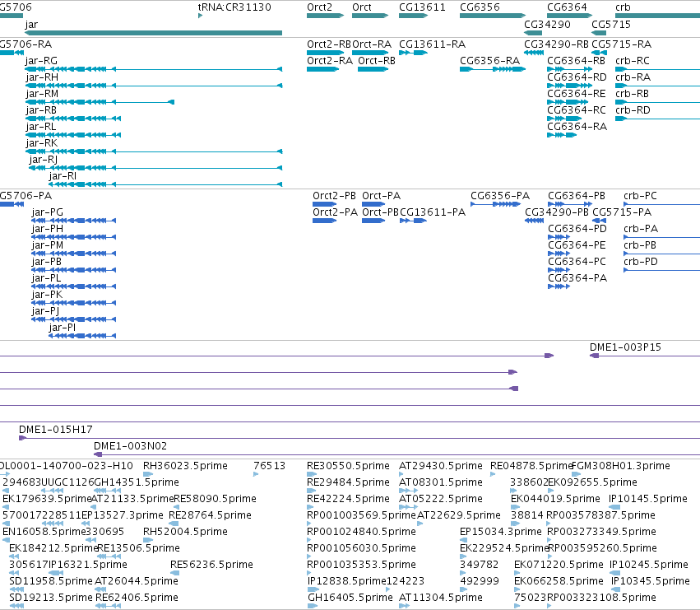
Task: Select protein label crb-PB
Action: tap(640, 244)
